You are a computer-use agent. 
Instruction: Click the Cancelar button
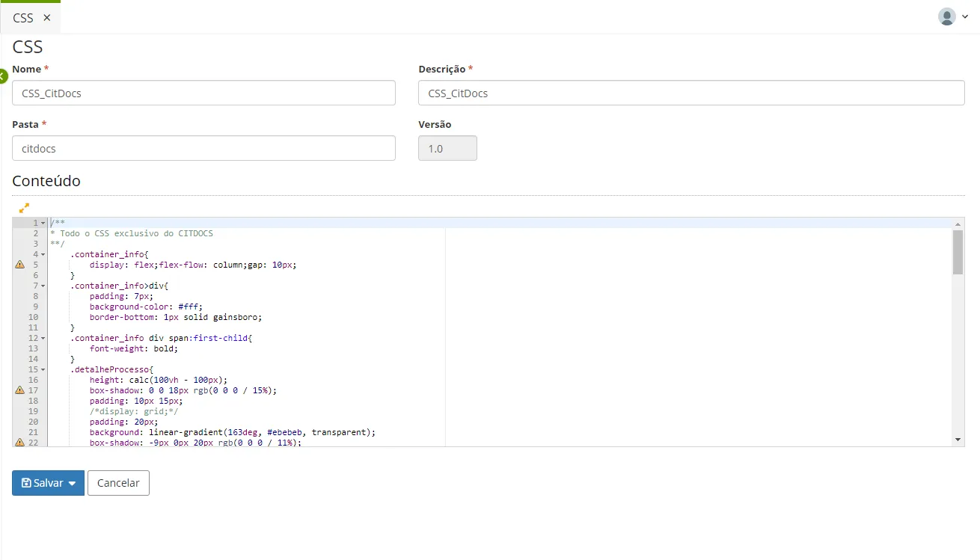(x=118, y=483)
